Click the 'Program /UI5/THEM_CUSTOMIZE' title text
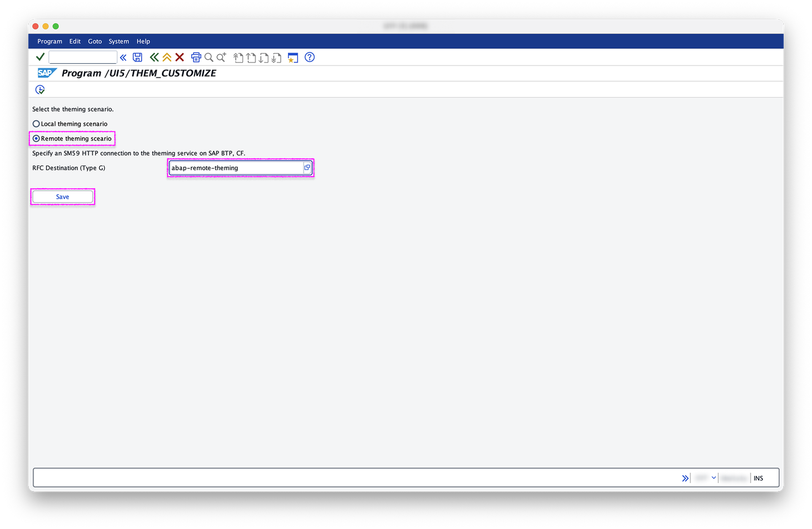The image size is (812, 529). click(139, 73)
